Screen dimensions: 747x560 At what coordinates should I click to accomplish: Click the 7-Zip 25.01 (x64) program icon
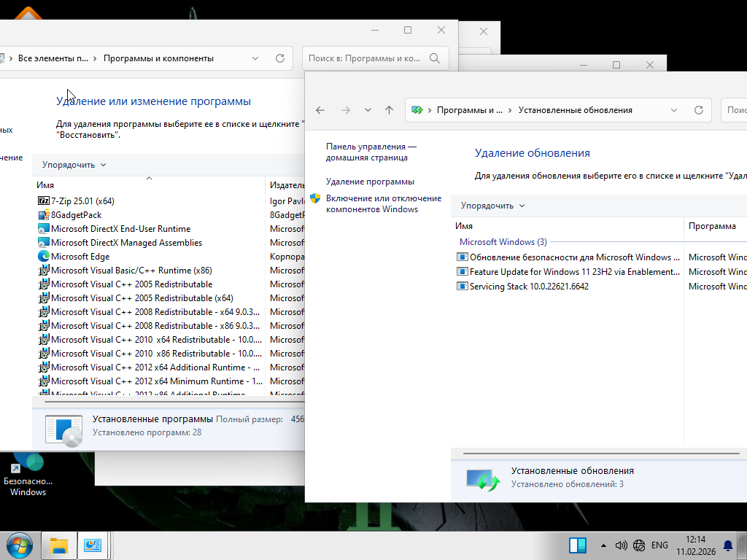coord(43,201)
